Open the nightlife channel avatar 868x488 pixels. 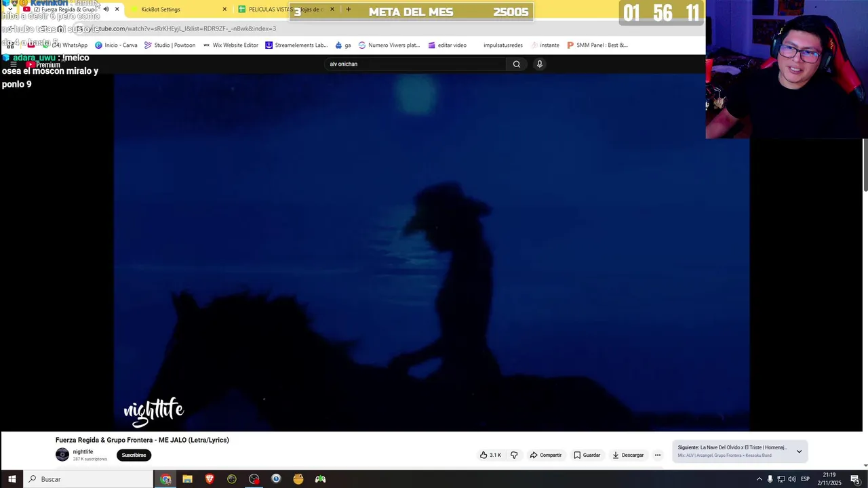coord(62,455)
